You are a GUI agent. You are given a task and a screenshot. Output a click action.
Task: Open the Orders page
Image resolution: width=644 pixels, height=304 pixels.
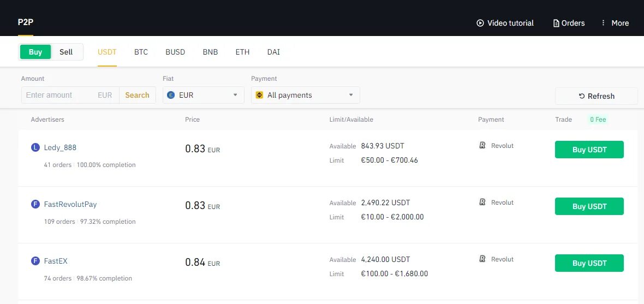click(x=569, y=23)
